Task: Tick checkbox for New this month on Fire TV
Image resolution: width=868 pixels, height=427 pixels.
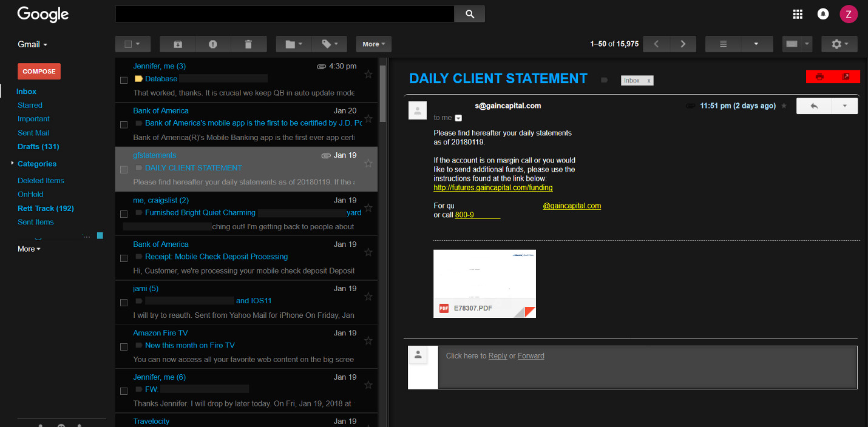Action: (124, 346)
